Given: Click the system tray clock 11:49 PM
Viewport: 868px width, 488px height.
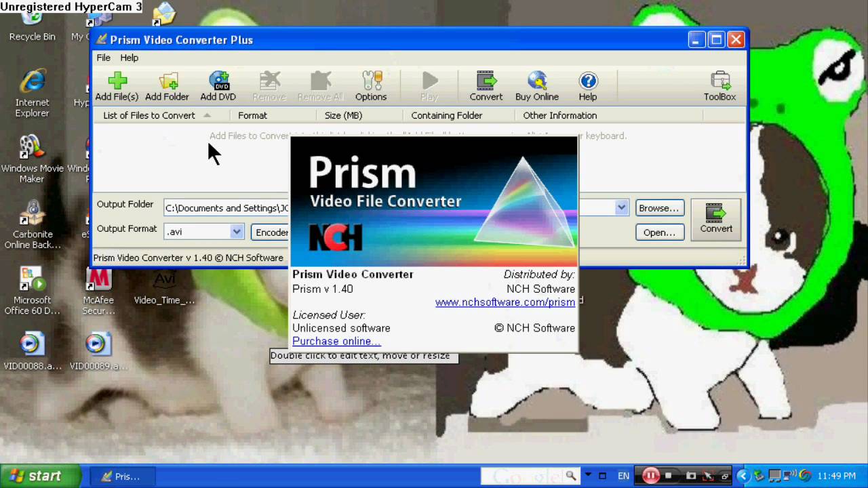Looking at the screenshot, I should [x=837, y=476].
